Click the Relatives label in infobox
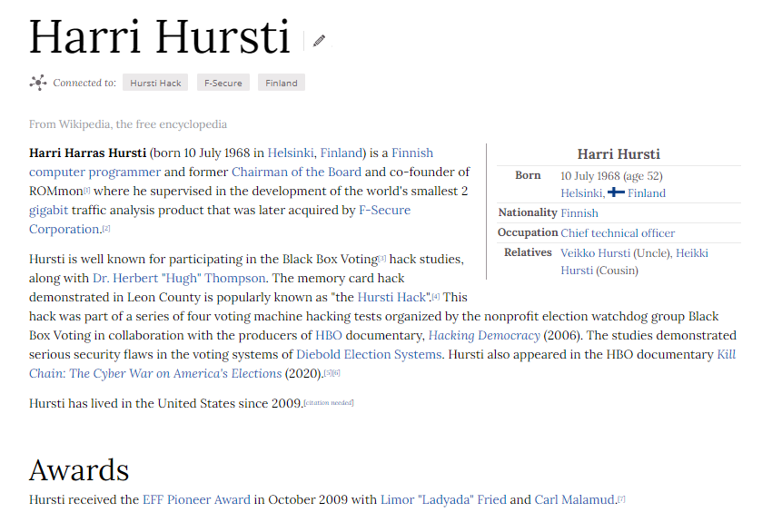The height and width of the screenshot is (532, 782). click(528, 252)
